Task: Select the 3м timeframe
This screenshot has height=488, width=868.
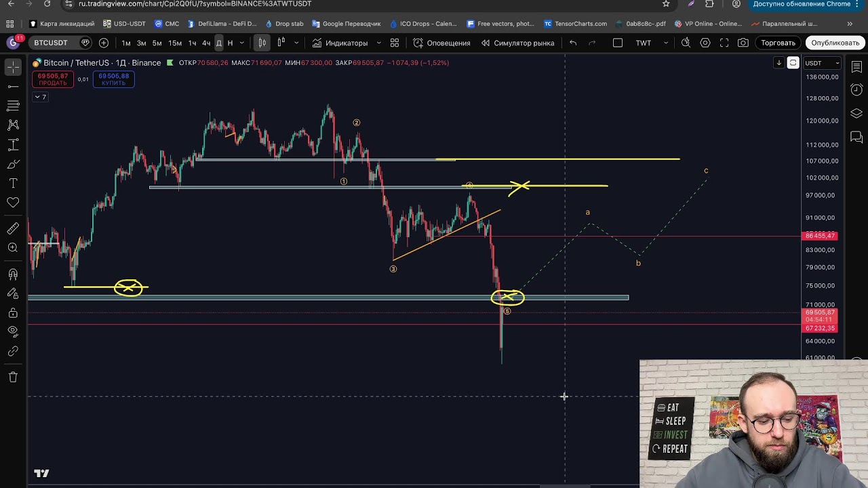Action: click(142, 43)
